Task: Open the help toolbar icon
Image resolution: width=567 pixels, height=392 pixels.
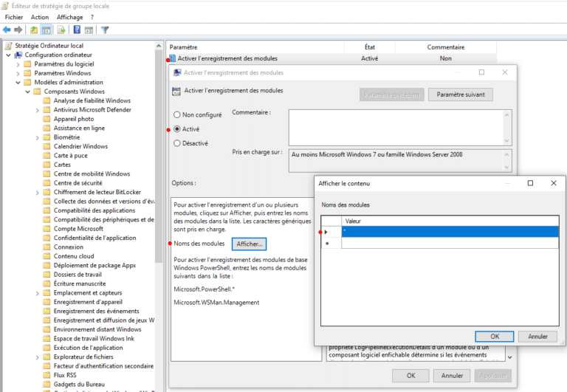Action: (x=77, y=30)
